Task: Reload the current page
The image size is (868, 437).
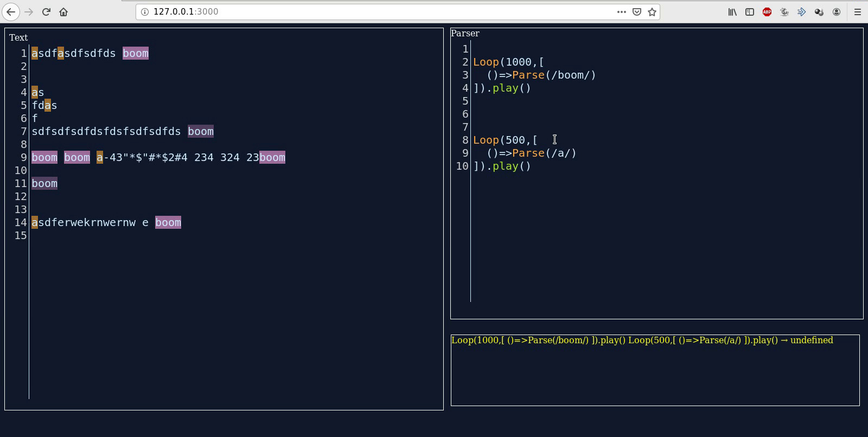Action: click(x=46, y=11)
